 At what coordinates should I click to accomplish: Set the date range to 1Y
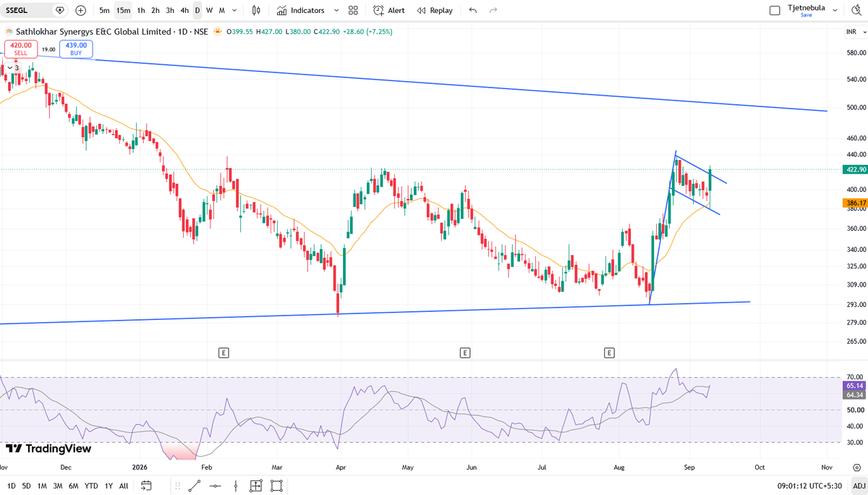(x=109, y=486)
